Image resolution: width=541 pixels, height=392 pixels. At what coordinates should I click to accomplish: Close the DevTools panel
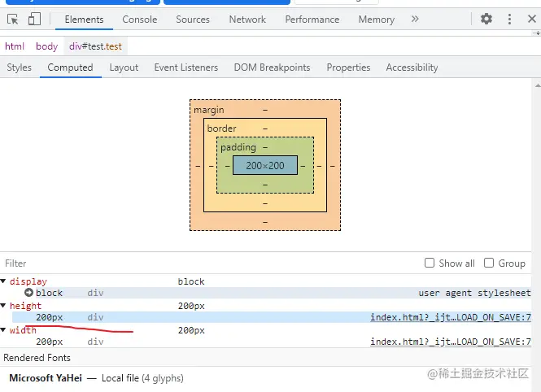(532, 19)
